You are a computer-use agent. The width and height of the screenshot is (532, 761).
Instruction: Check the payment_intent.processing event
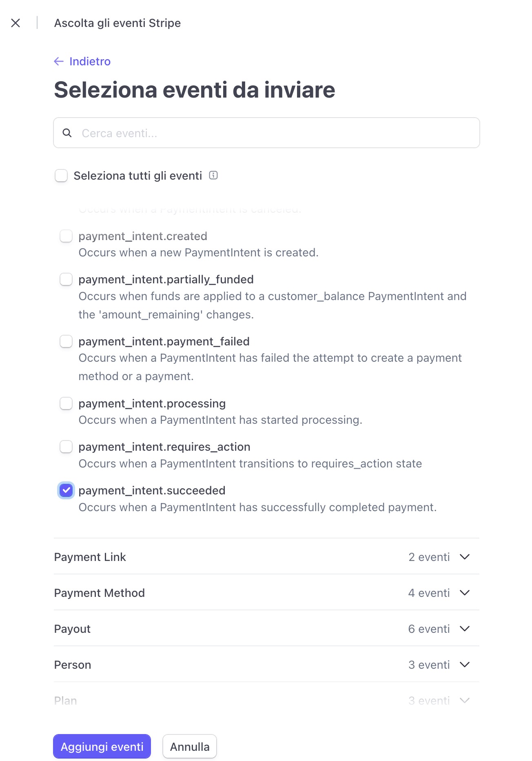point(66,403)
